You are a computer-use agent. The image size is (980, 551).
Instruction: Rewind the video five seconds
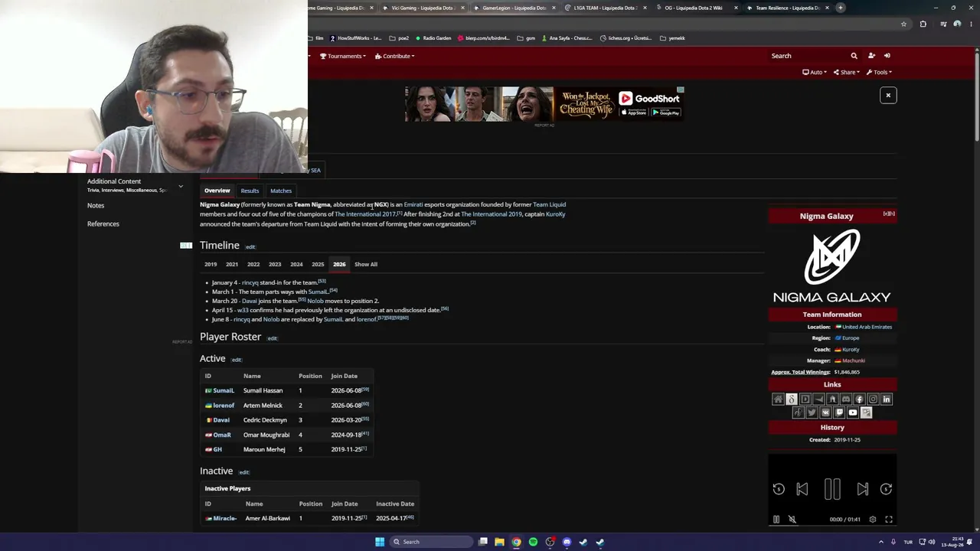(779, 489)
